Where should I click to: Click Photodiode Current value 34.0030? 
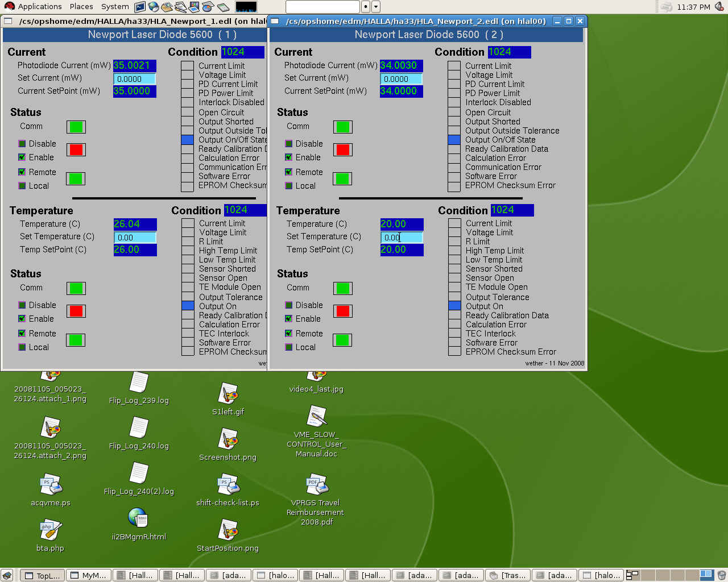click(x=402, y=65)
